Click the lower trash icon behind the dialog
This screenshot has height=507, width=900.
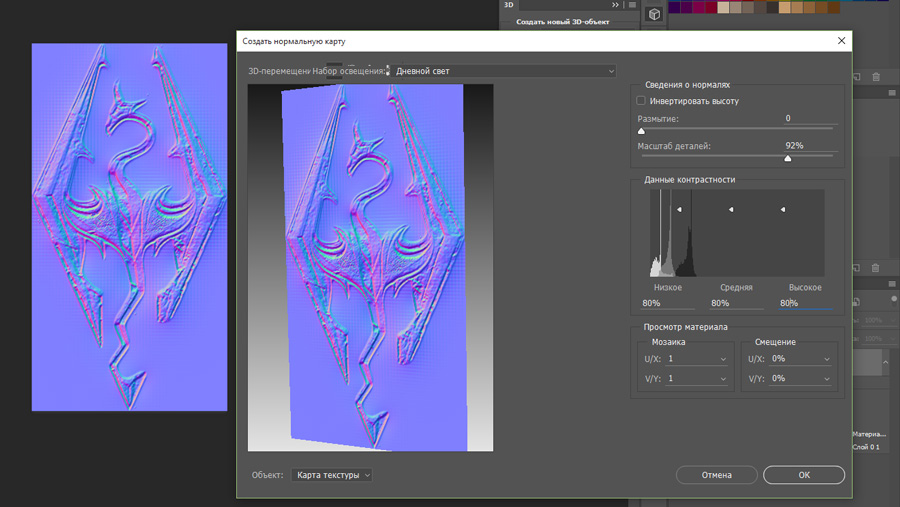875,268
